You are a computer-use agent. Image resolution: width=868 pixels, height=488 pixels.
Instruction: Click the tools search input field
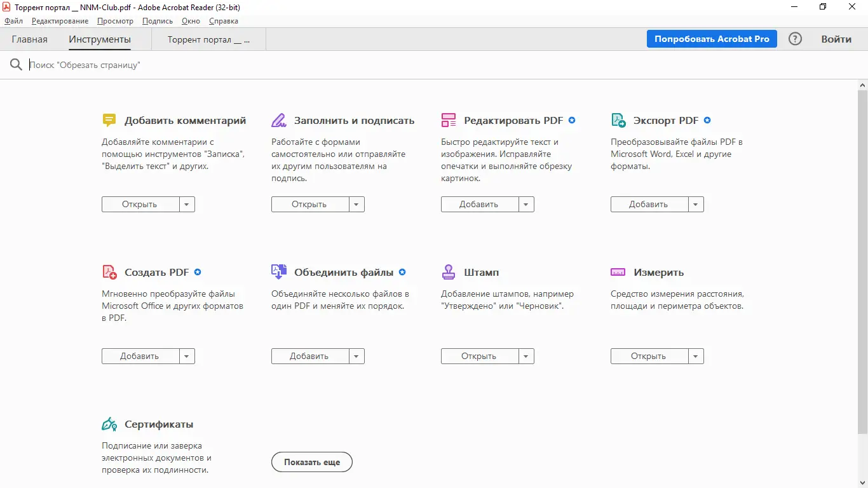pyautogui.click(x=254, y=65)
